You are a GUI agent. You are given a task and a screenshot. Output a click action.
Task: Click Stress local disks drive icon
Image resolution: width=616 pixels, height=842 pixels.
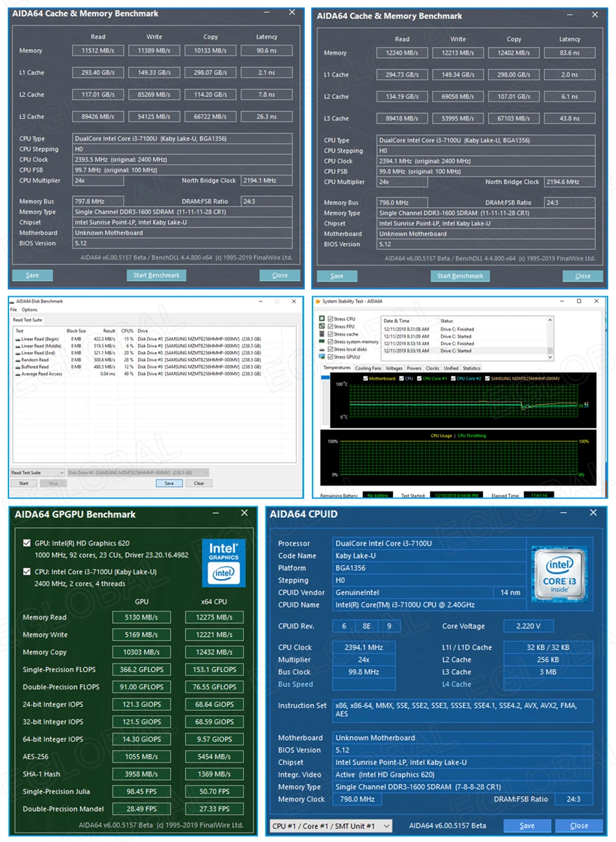point(322,349)
